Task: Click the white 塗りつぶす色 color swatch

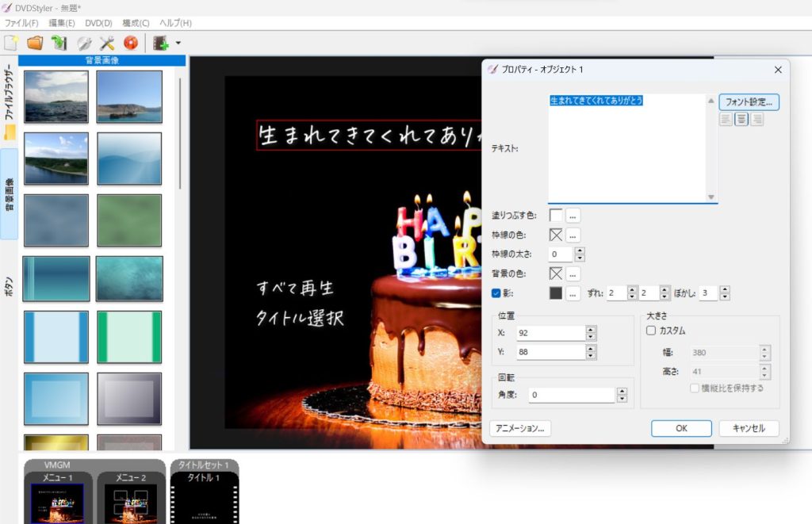Action: point(556,215)
